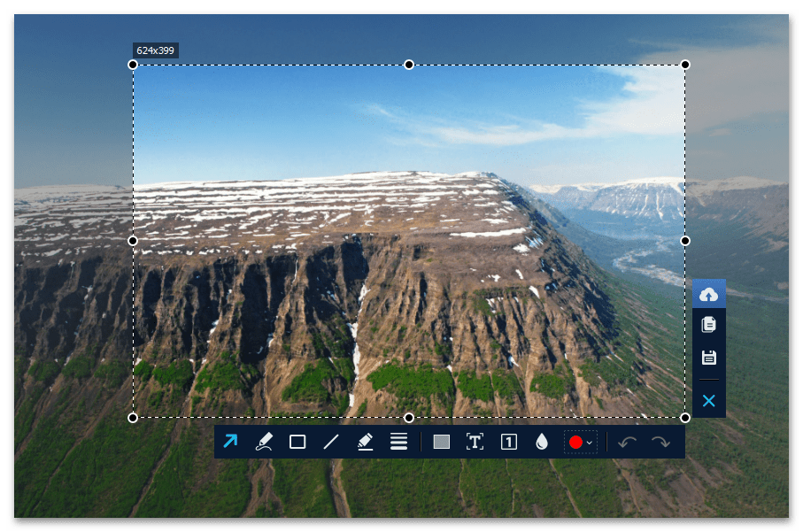Select the straight Line tool

[331, 442]
